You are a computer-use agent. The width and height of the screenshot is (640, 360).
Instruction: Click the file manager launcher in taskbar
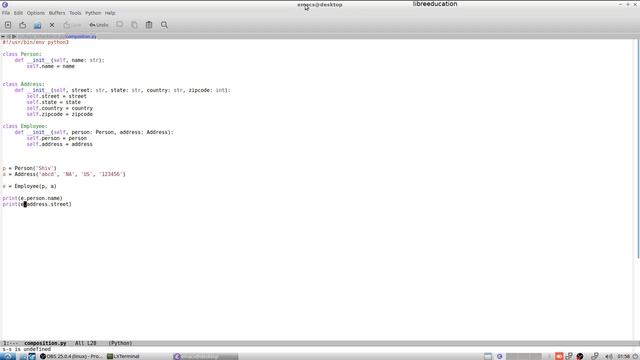(23, 356)
